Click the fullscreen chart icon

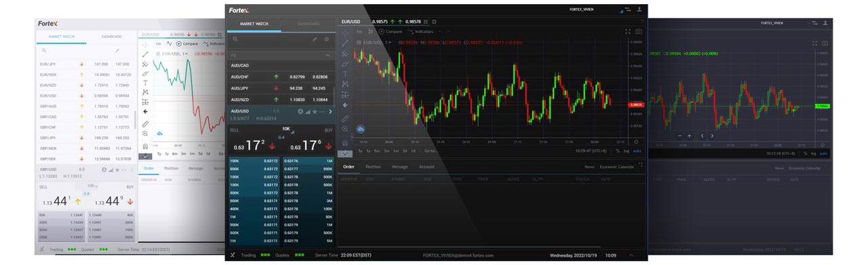627,31
